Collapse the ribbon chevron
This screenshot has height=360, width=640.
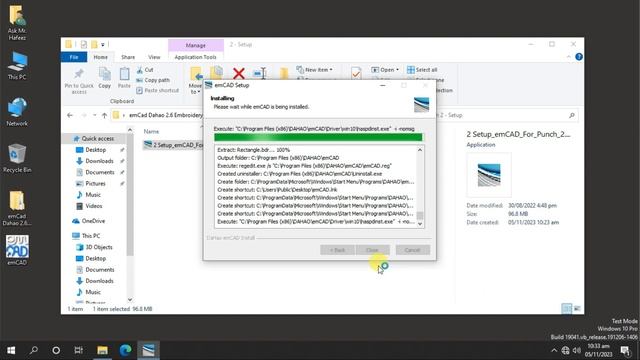(x=569, y=57)
